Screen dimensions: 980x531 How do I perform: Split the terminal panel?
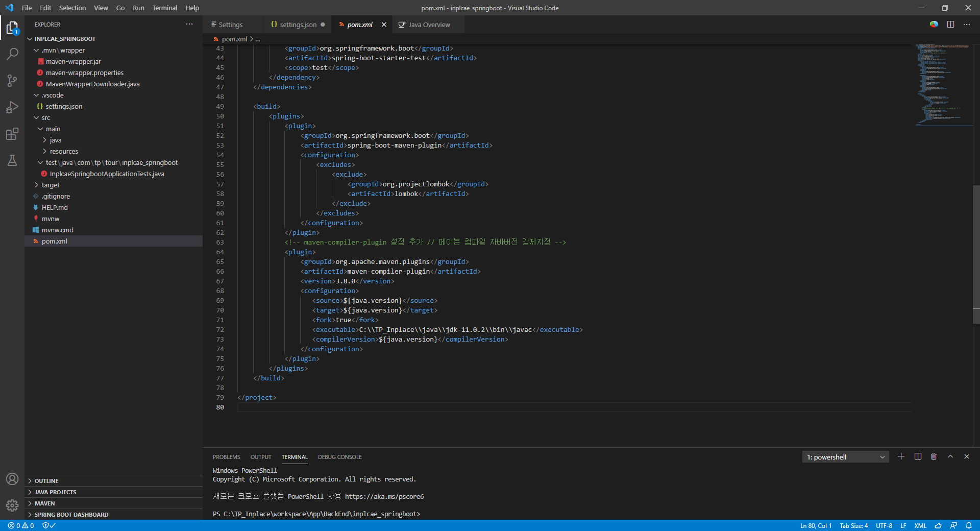tap(918, 456)
